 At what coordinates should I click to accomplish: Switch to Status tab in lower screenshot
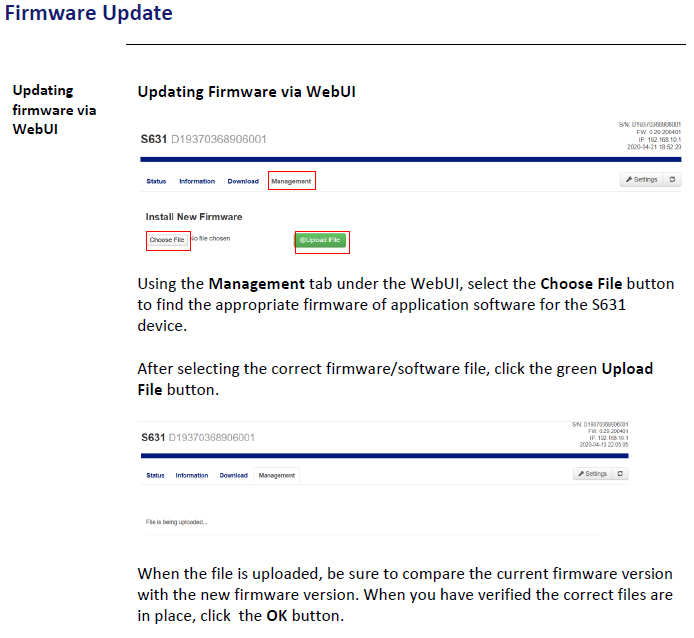tap(156, 475)
